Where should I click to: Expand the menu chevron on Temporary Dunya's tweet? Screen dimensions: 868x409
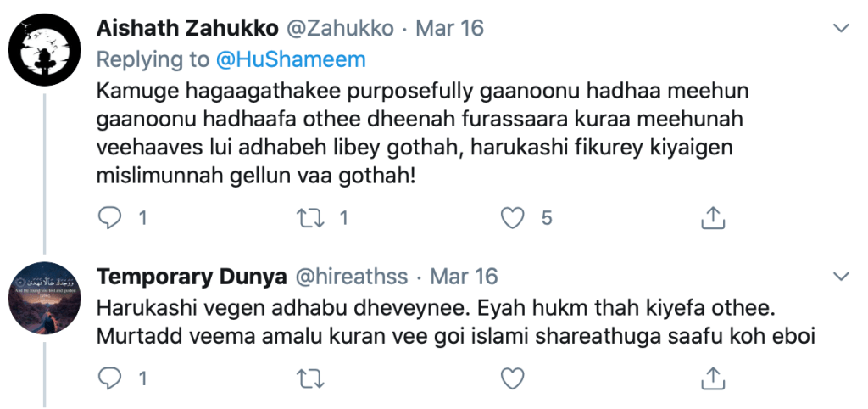click(x=842, y=277)
